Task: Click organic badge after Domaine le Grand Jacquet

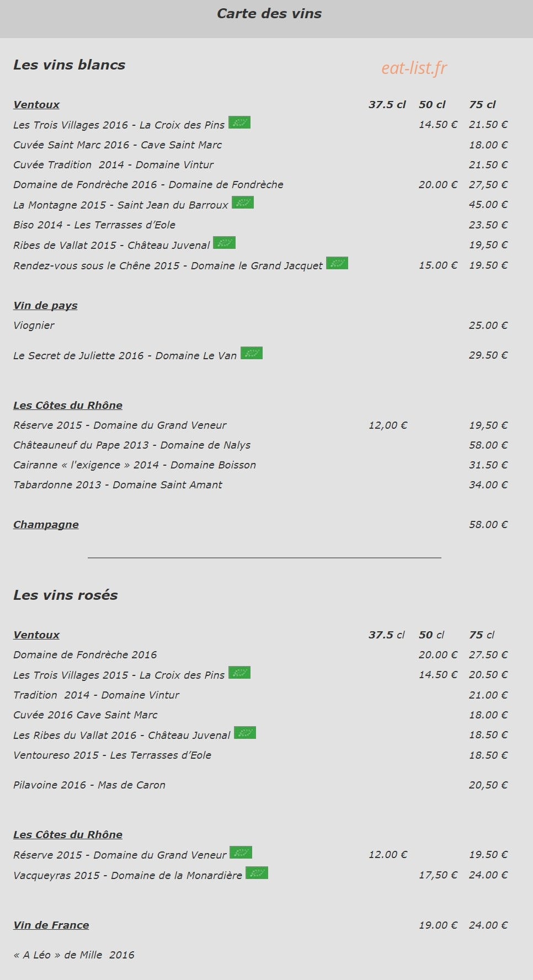Action: [337, 263]
